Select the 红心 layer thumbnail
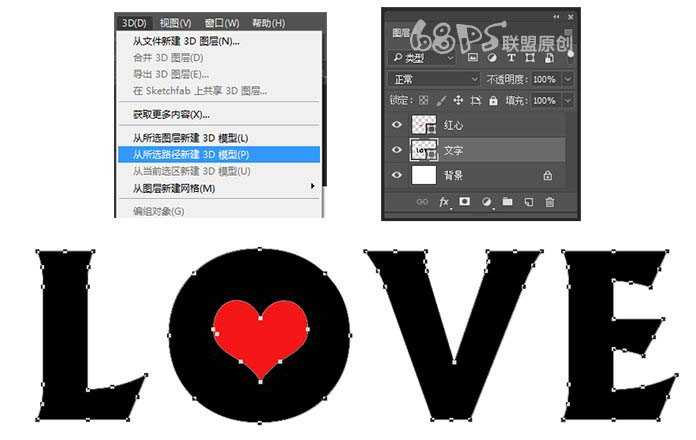Viewport: 696px width, 440px height. pos(424,125)
